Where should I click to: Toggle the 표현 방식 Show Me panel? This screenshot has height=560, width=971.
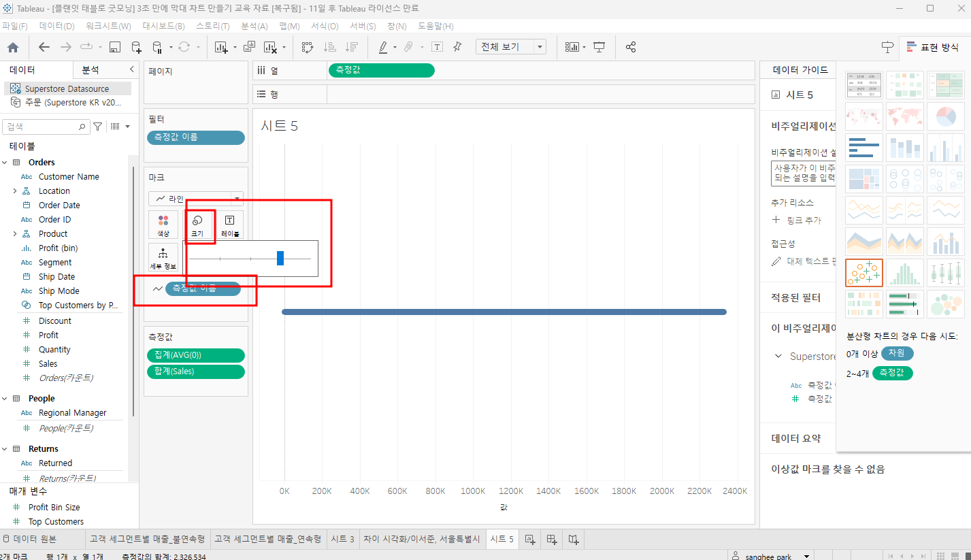[932, 47]
